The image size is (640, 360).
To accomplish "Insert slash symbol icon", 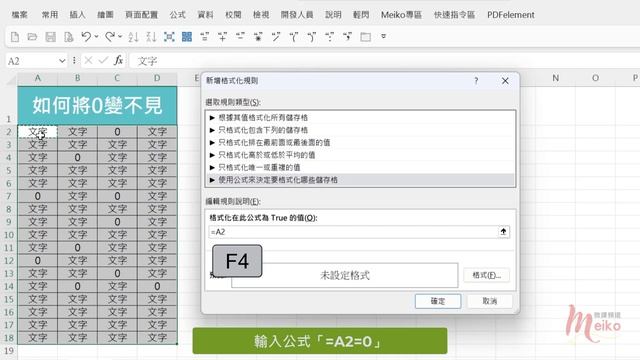I will pyautogui.click(x=276, y=37).
